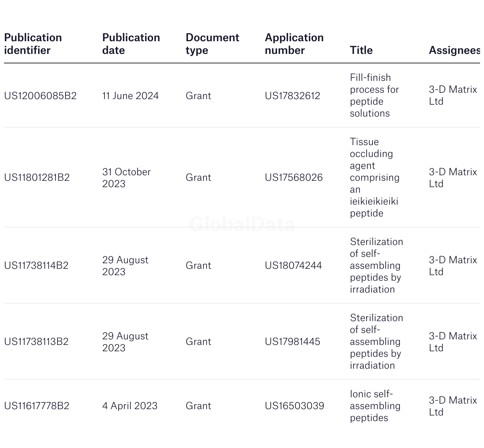484x448 pixels.
Task: Click the Tissue occluding agent patent title
Action: (374, 178)
